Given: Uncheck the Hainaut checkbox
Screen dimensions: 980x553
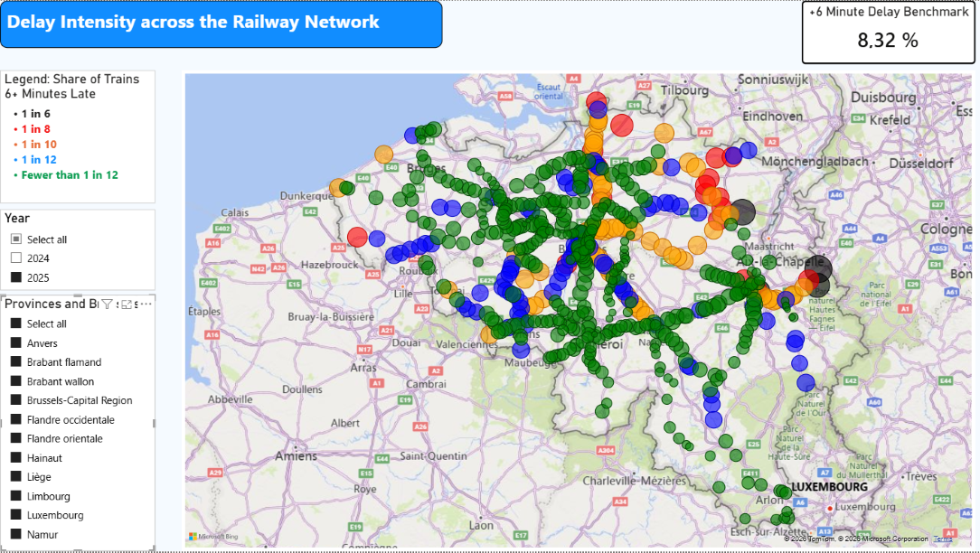Looking at the screenshot, I should click(x=16, y=457).
